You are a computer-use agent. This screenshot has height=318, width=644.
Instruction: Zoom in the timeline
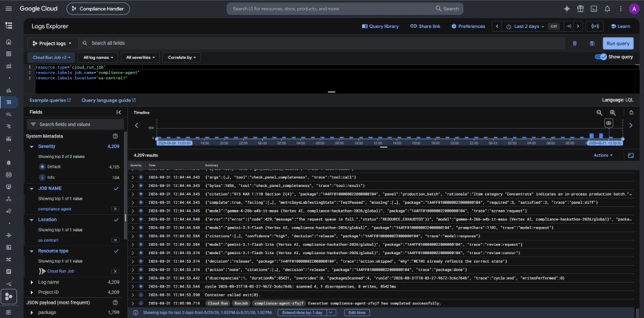click(x=613, y=113)
